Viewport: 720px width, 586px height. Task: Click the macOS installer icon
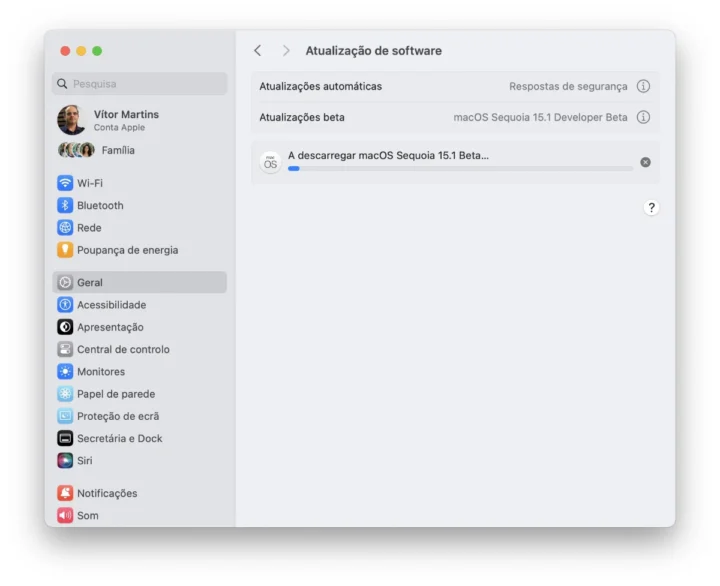point(270,163)
